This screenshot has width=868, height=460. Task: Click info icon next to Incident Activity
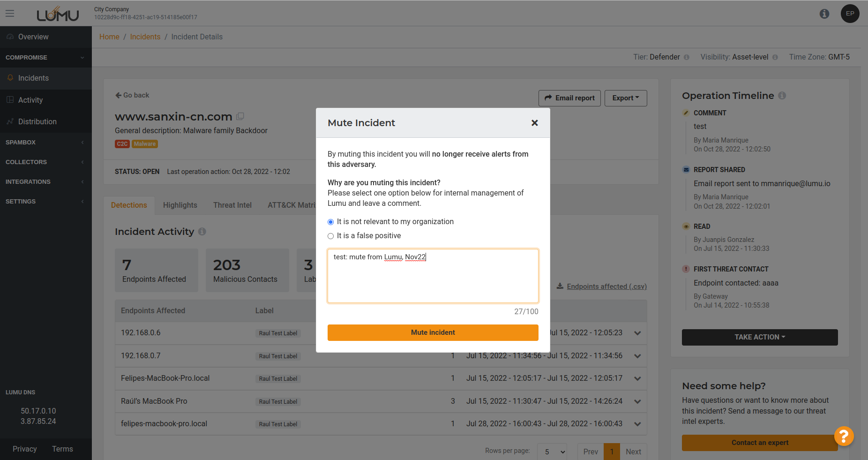click(202, 232)
